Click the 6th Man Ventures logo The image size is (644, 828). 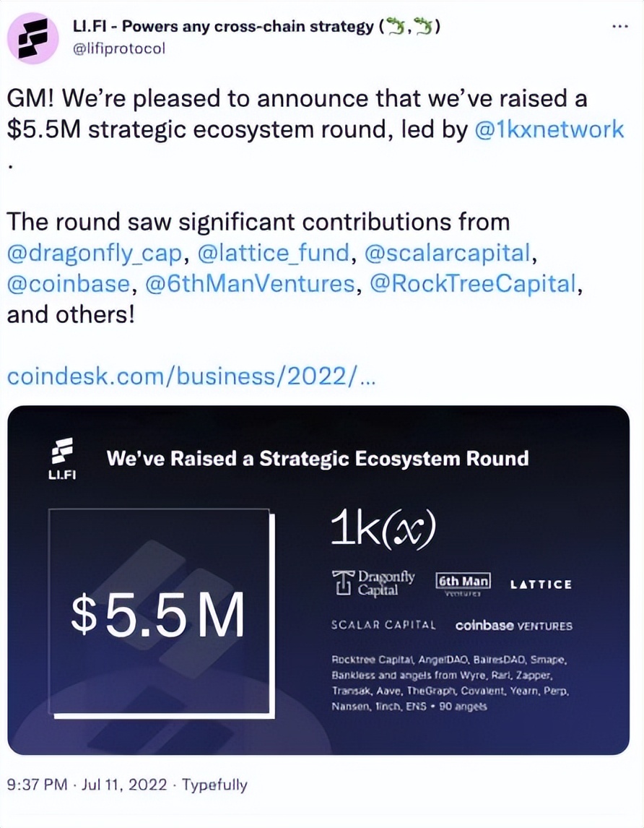tap(464, 583)
